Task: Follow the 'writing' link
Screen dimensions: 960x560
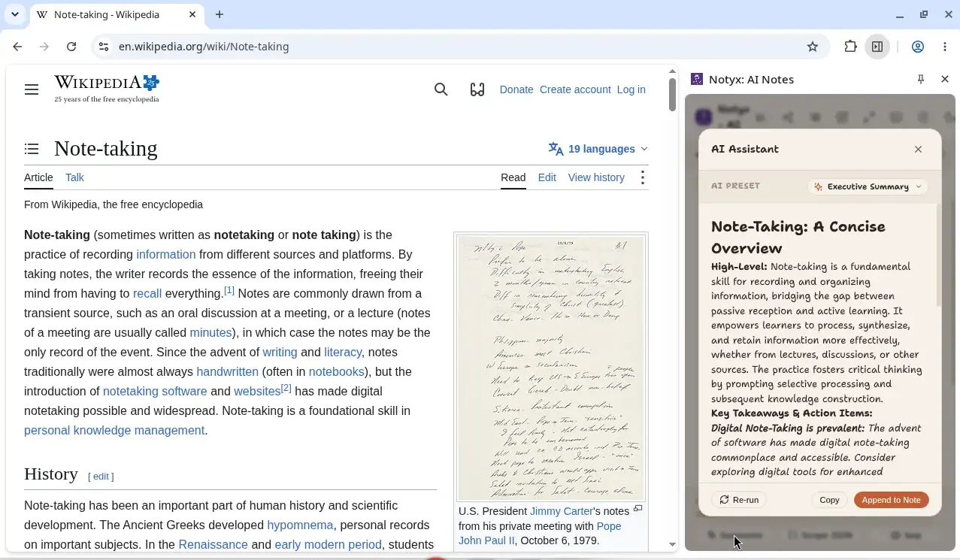Action: pos(280,352)
